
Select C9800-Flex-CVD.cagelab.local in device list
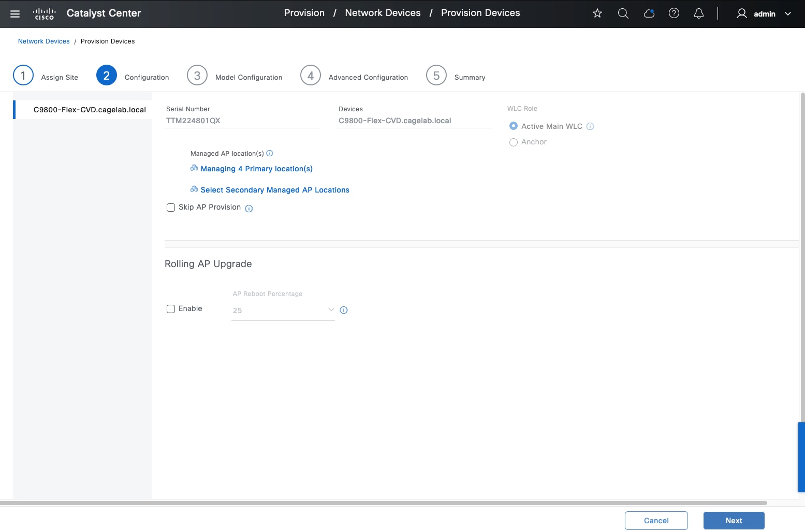(x=90, y=110)
